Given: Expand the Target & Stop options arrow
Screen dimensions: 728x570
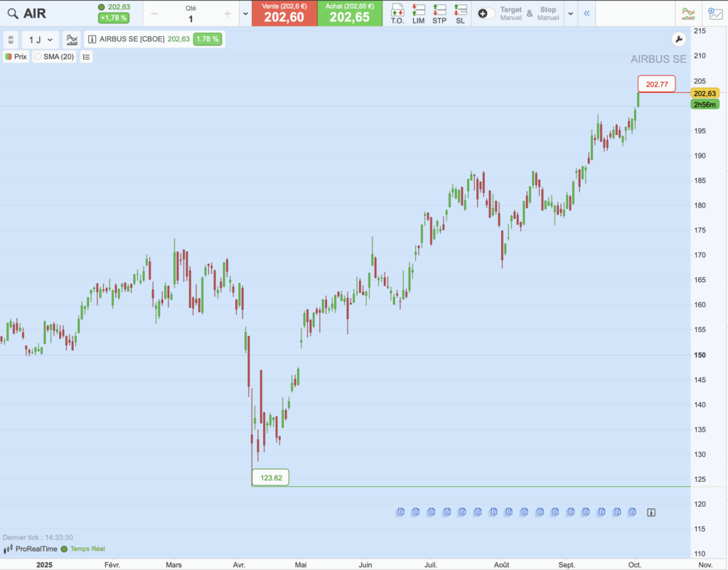Looking at the screenshot, I should 570,14.
